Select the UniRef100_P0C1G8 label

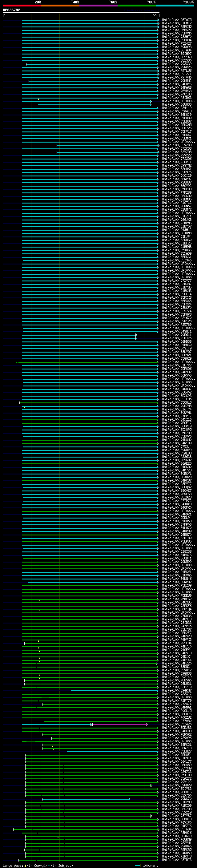click(x=176, y=94)
